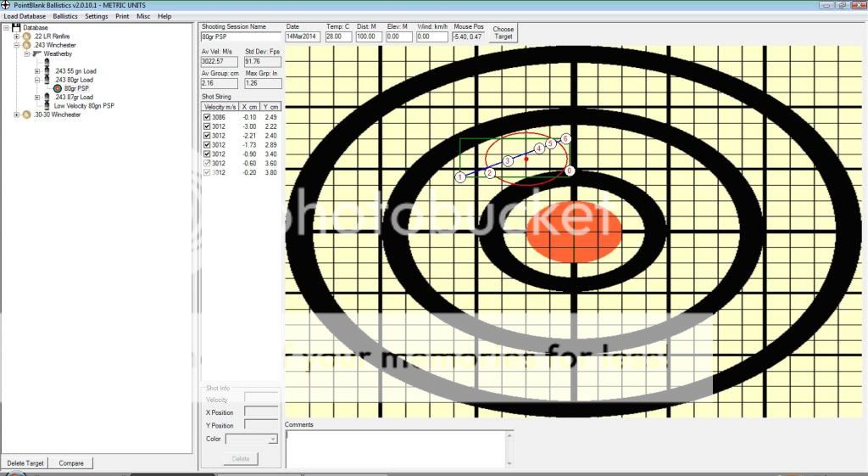Select shot marker 6 on the target
Image resolution: width=868 pixels, height=476 pixels.
tap(565, 138)
